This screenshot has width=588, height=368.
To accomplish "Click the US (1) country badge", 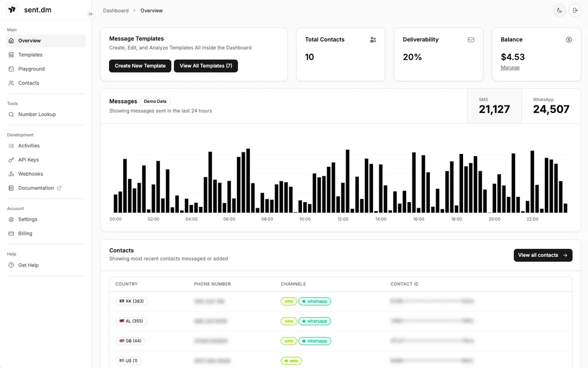I will point(128,361).
